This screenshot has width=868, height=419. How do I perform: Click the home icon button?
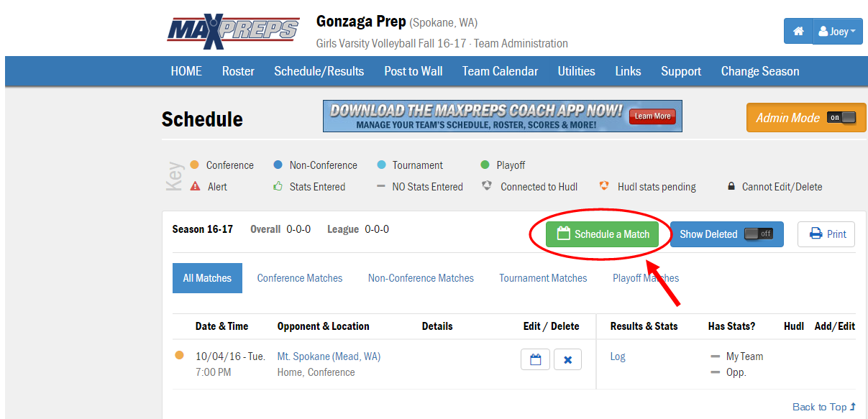798,32
